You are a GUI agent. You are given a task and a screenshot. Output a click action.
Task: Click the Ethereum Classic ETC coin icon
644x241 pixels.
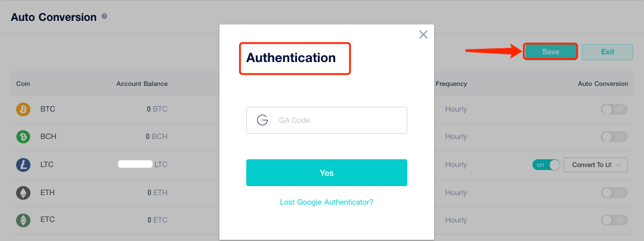tap(23, 220)
